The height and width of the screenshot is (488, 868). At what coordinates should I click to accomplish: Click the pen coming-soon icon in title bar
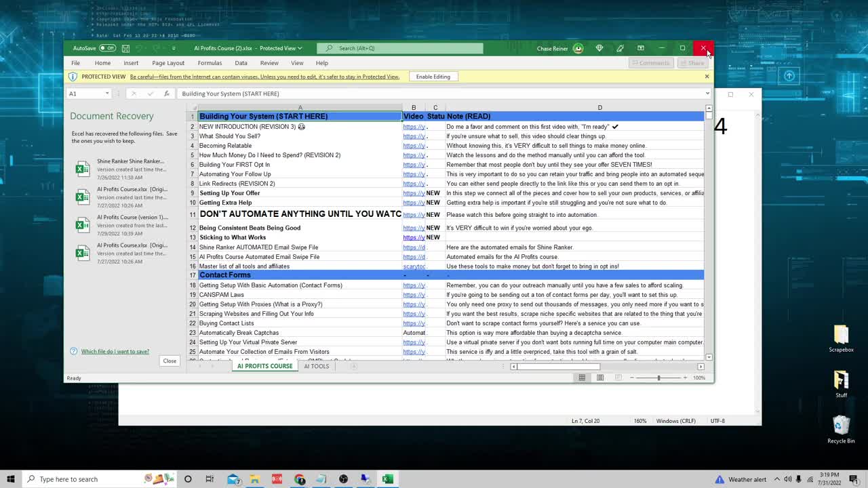click(x=620, y=48)
